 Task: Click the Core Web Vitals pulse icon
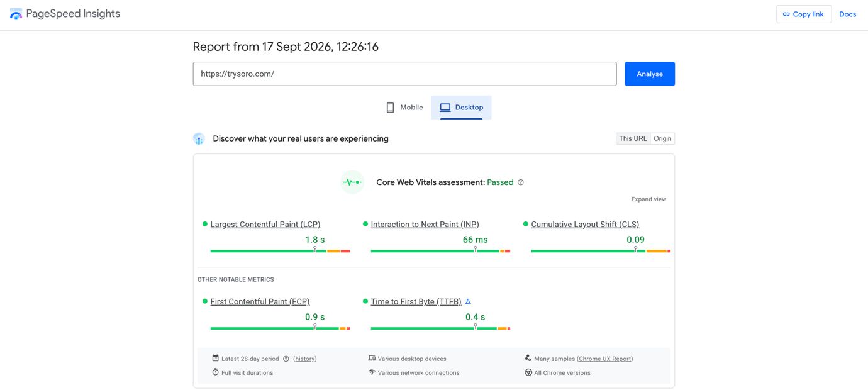pyautogui.click(x=352, y=182)
